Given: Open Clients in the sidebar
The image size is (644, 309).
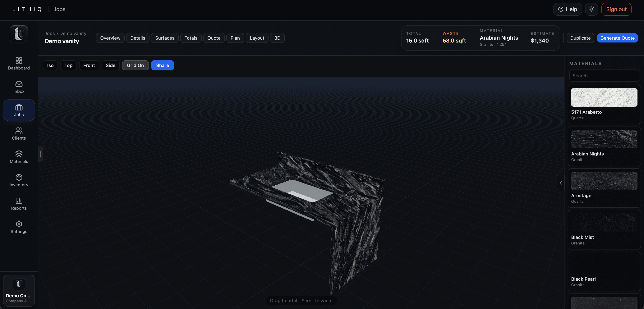Looking at the screenshot, I should coord(19,134).
